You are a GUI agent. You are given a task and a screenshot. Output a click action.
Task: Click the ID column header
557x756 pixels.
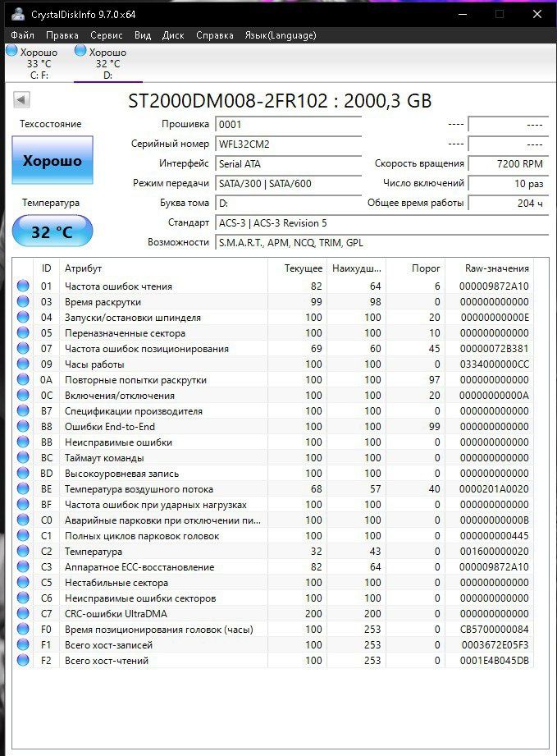[x=46, y=268]
